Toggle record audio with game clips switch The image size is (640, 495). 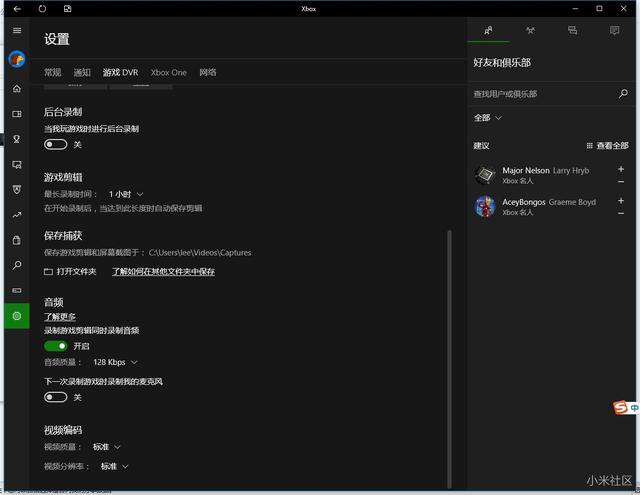coord(56,346)
